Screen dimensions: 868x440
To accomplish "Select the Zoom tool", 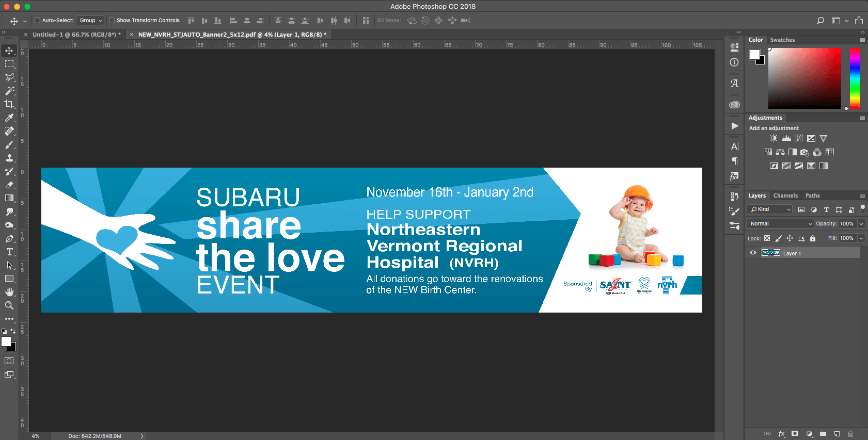I will pos(9,305).
